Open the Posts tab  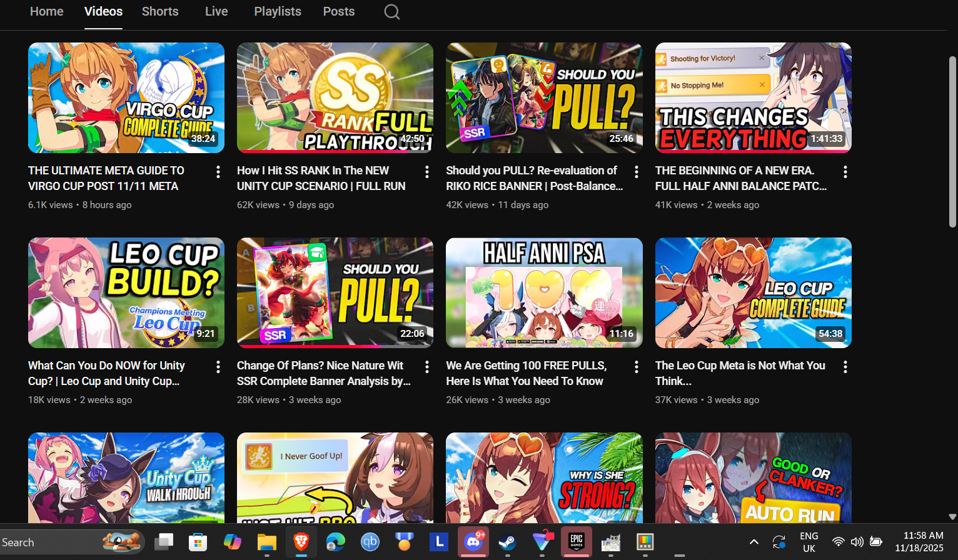point(339,11)
